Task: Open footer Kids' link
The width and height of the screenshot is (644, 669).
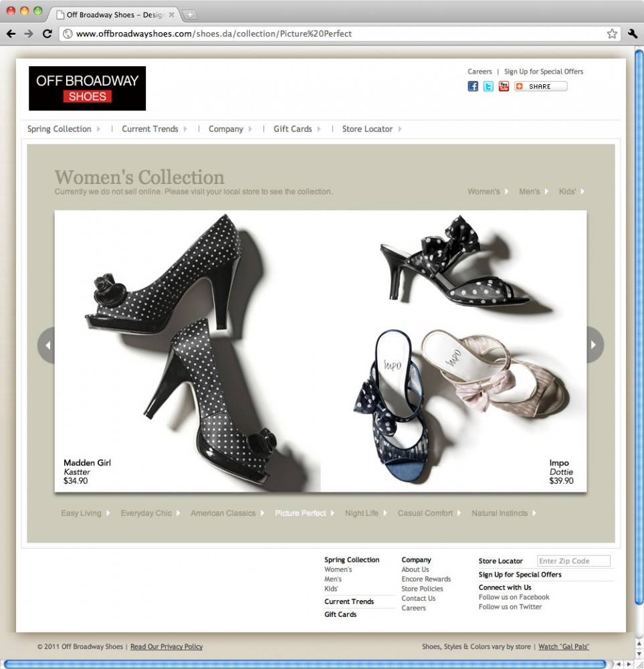Action: point(332,589)
